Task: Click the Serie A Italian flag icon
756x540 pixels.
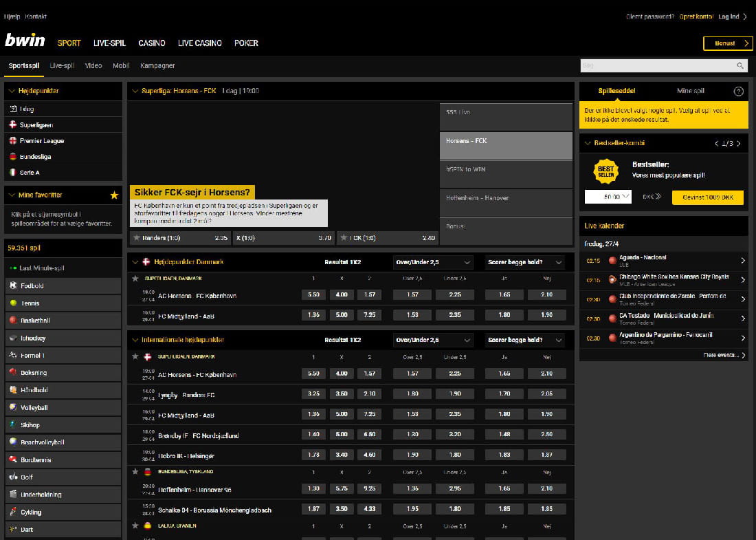Action: 13,172
